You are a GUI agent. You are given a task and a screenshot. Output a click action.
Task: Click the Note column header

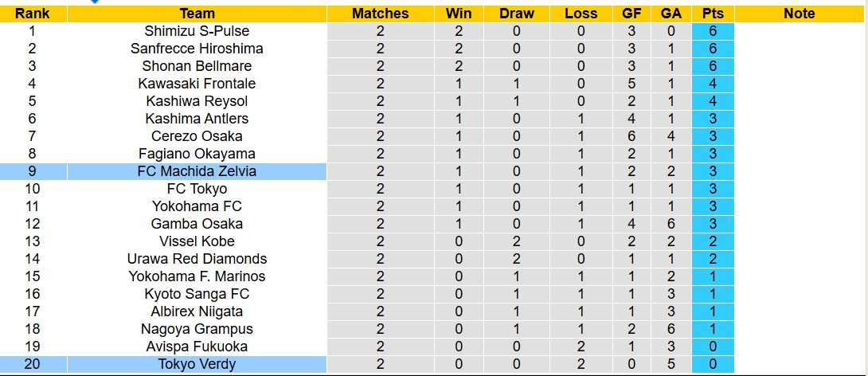[799, 14]
